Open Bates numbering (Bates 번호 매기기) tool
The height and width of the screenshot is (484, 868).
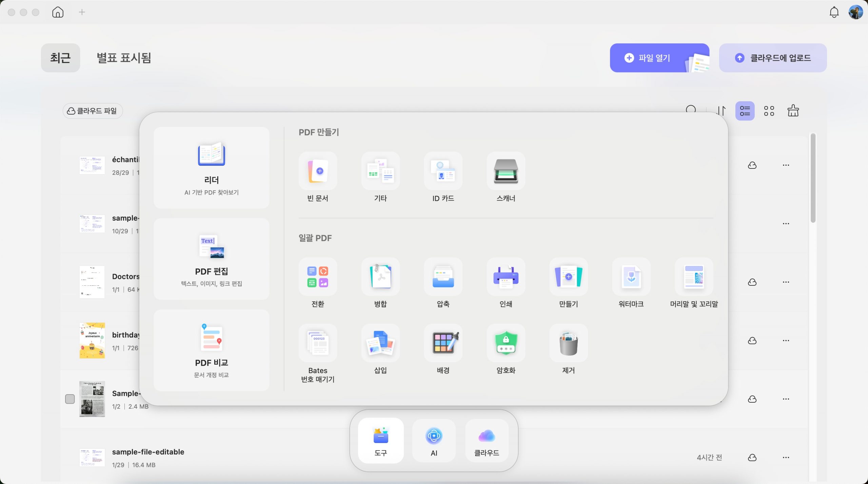pos(318,343)
